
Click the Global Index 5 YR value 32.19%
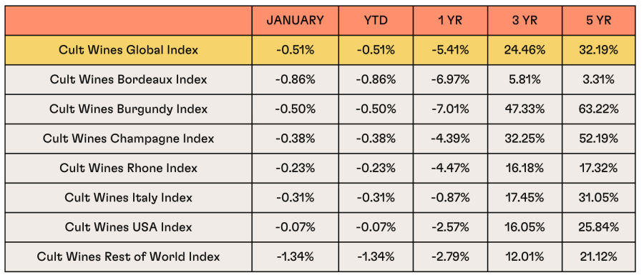599,50
